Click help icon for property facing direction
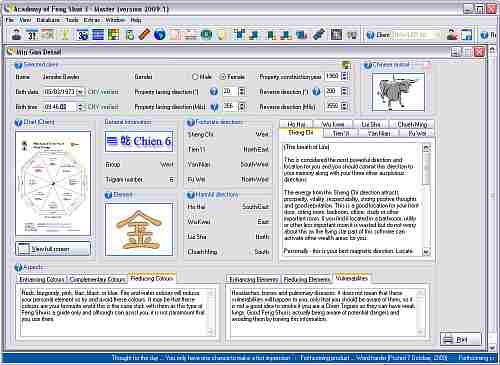The height and width of the screenshot is (365, 500). [214, 92]
